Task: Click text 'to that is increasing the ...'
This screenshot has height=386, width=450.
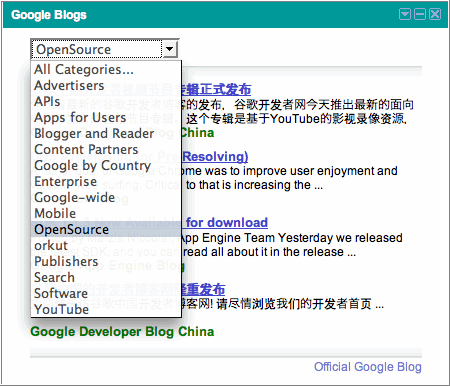Action: pyautogui.click(x=254, y=185)
